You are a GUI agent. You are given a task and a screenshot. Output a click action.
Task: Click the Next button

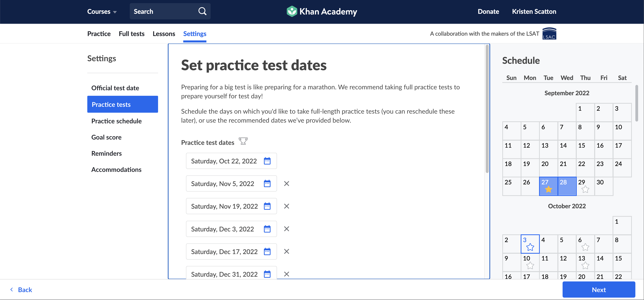(x=598, y=290)
